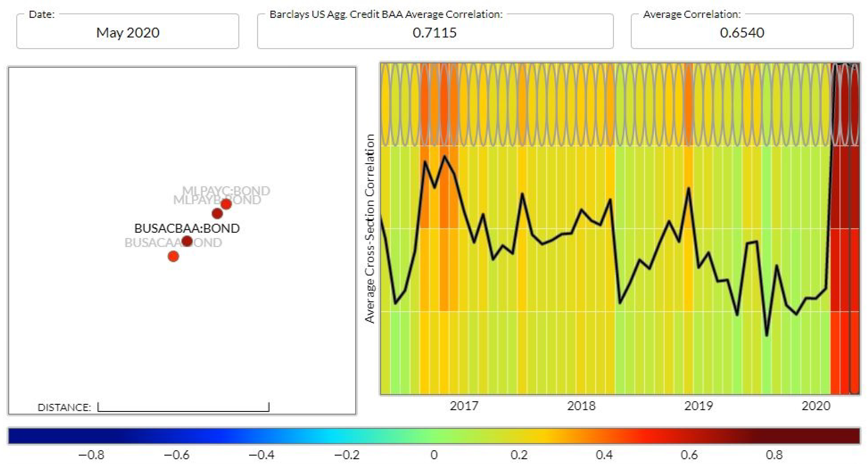This screenshot has height=464, width=868.
Task: Click the Date field showing May 2020
Action: (x=128, y=33)
